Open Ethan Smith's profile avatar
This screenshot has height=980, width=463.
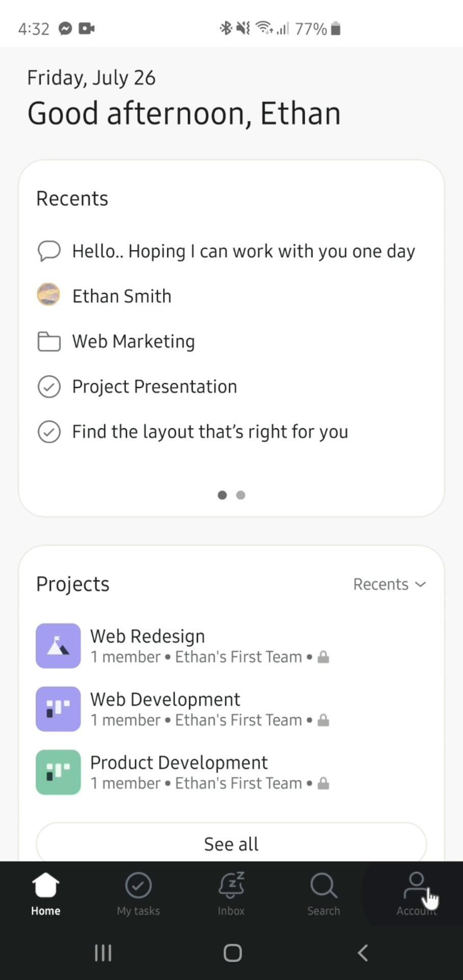pos(49,295)
